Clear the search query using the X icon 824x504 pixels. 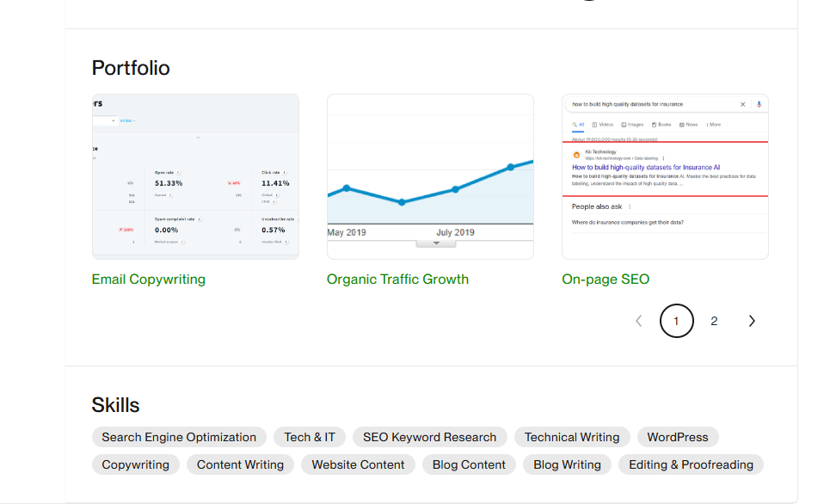coord(742,104)
